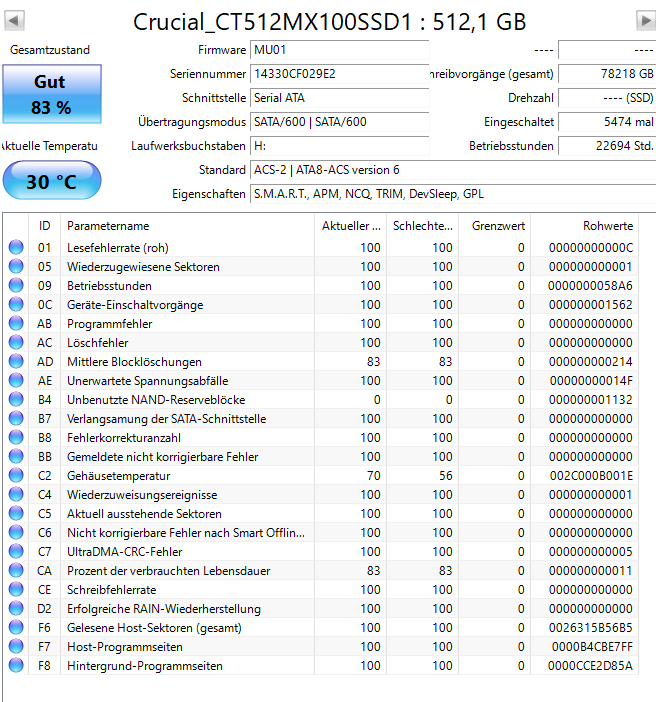Click status icon for Hintergrund-Programmseiten

[x=16, y=666]
